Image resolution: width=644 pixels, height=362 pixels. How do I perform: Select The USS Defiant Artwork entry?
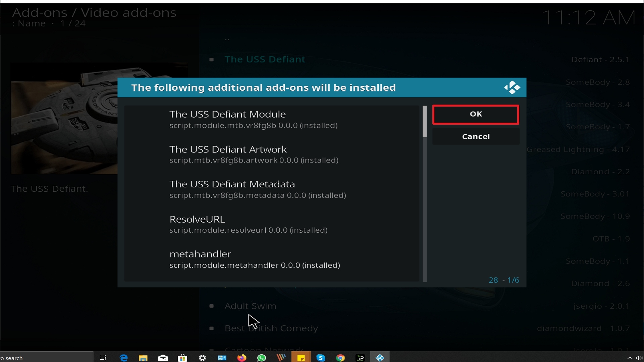click(x=272, y=154)
